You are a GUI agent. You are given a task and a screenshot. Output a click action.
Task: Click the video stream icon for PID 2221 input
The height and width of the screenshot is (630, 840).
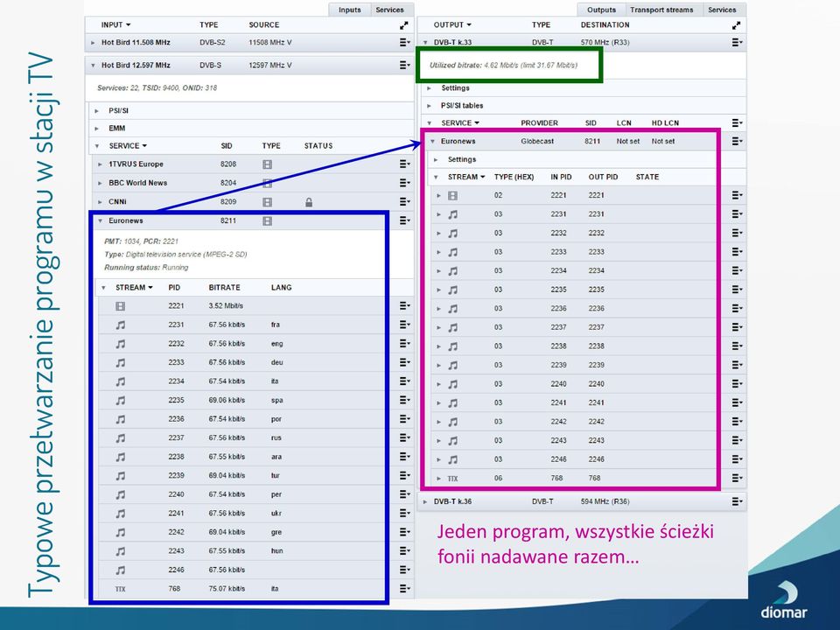120,306
